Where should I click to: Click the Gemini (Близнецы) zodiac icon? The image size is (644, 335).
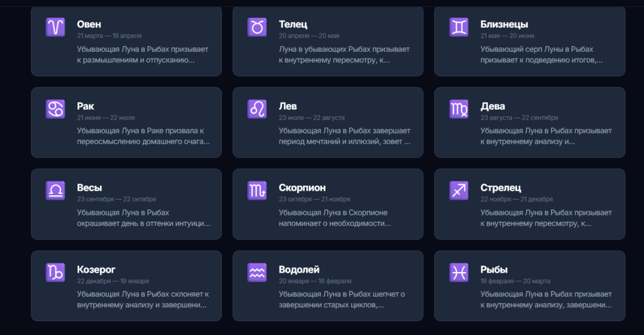pos(458,27)
